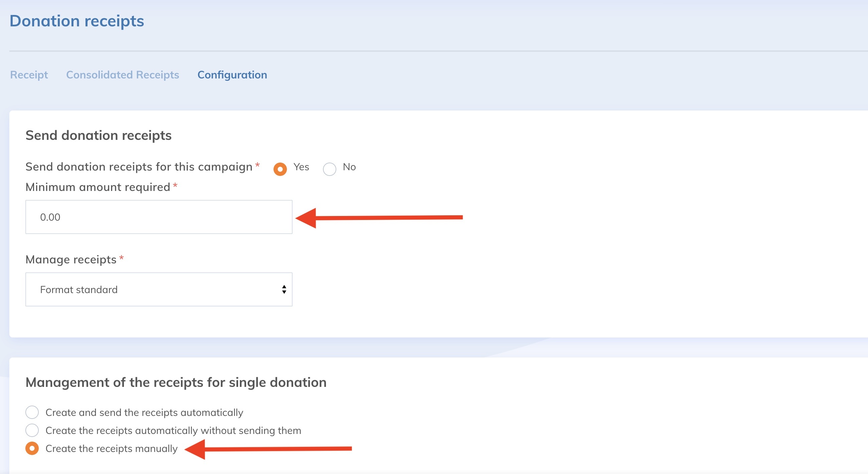Switch to the Consolidated Receipts tab
This screenshot has width=868, height=474.
click(x=122, y=75)
